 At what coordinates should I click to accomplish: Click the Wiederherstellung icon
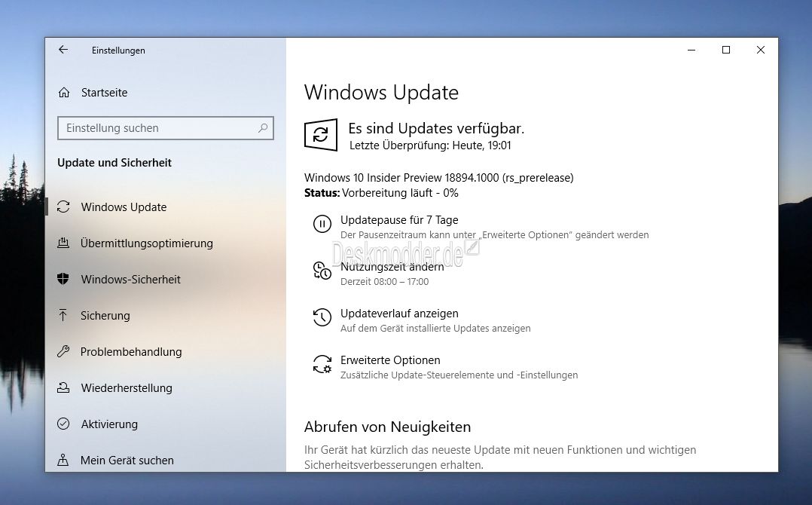point(63,388)
